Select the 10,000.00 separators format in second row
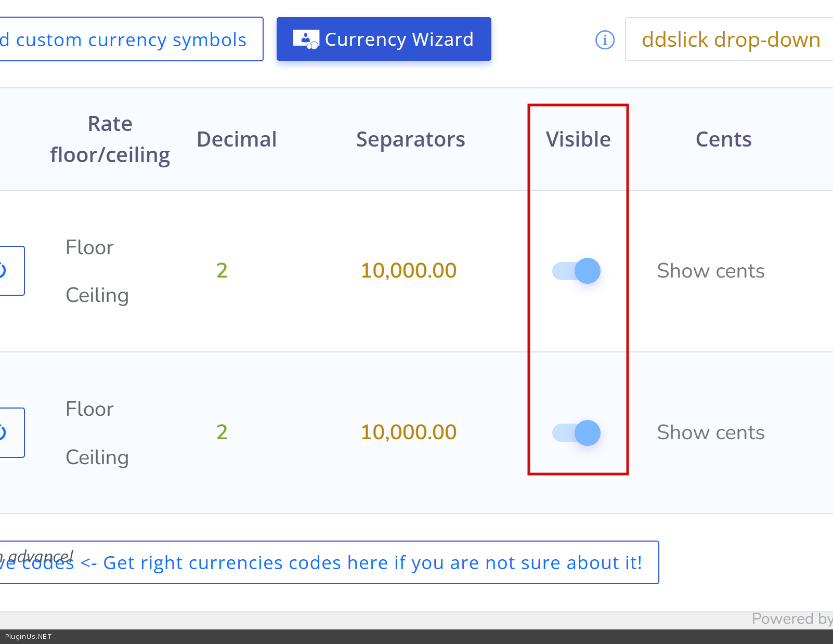This screenshot has height=644, width=833. [x=409, y=432]
